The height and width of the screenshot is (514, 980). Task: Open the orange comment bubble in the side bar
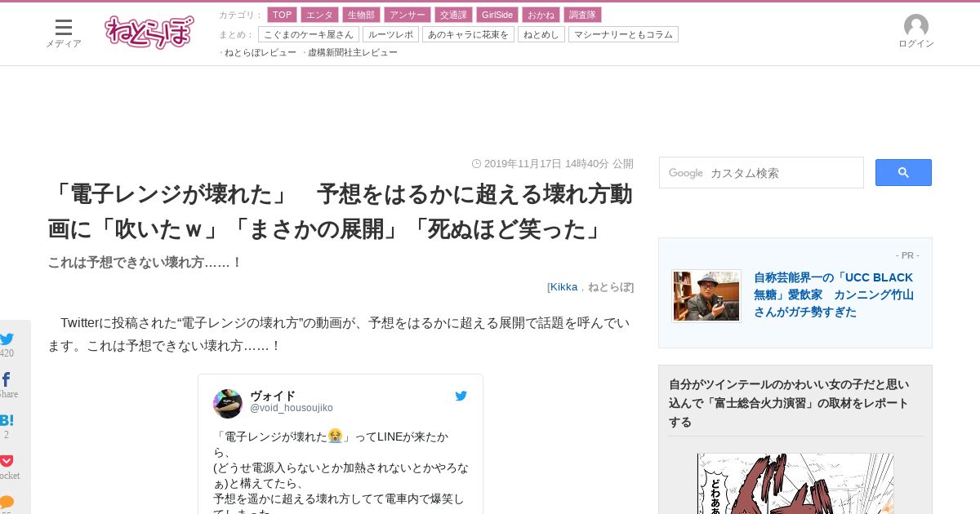(x=7, y=502)
